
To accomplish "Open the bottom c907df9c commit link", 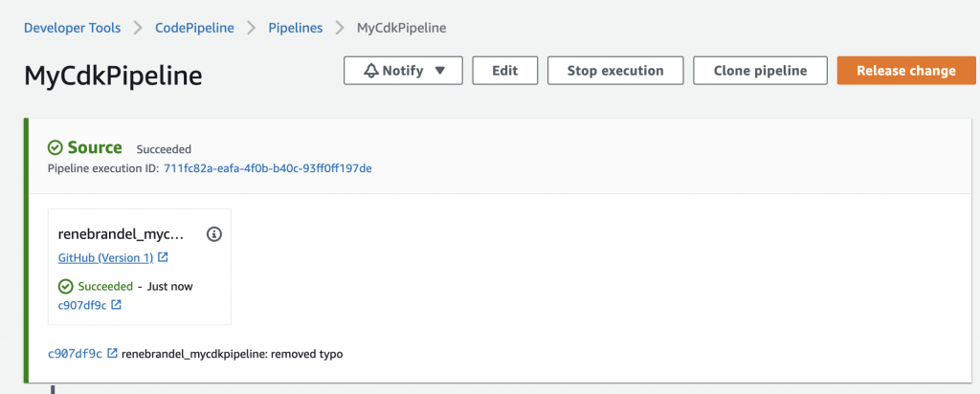I will (75, 354).
